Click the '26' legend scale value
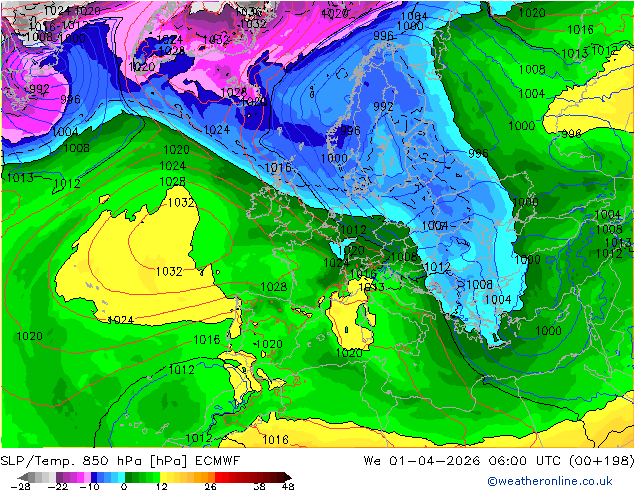This screenshot has width=634, height=490. pos(210,486)
